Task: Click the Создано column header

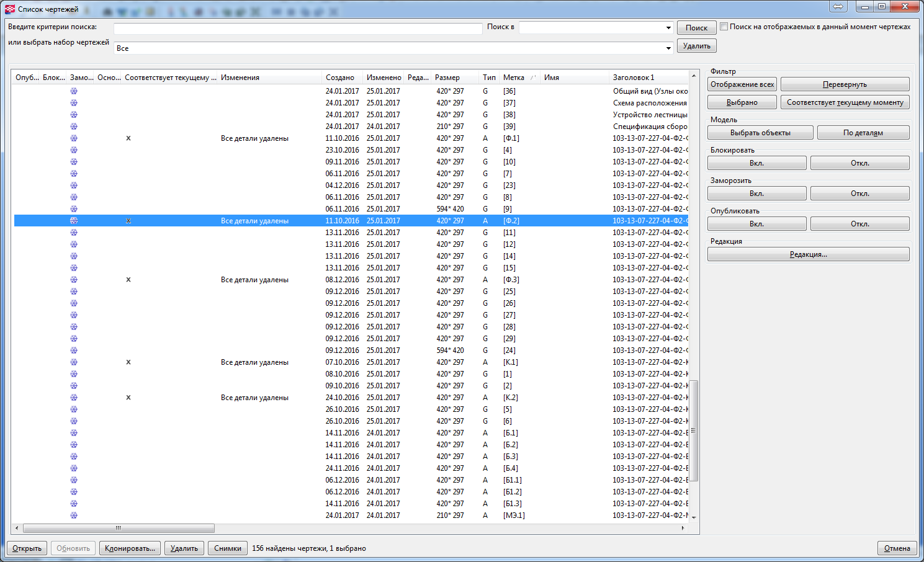Action: 340,78
